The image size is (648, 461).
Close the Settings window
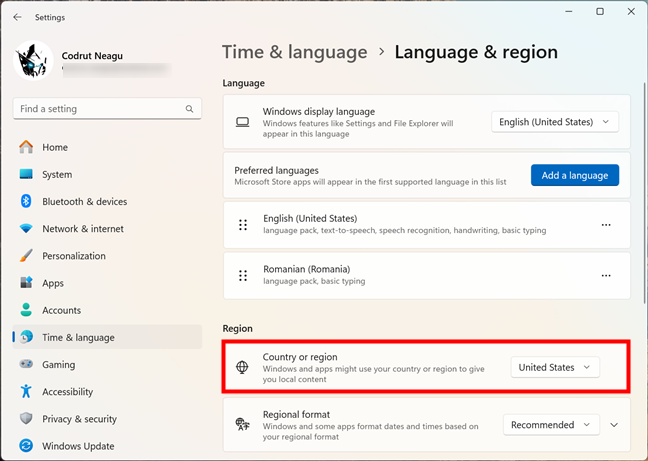point(631,12)
